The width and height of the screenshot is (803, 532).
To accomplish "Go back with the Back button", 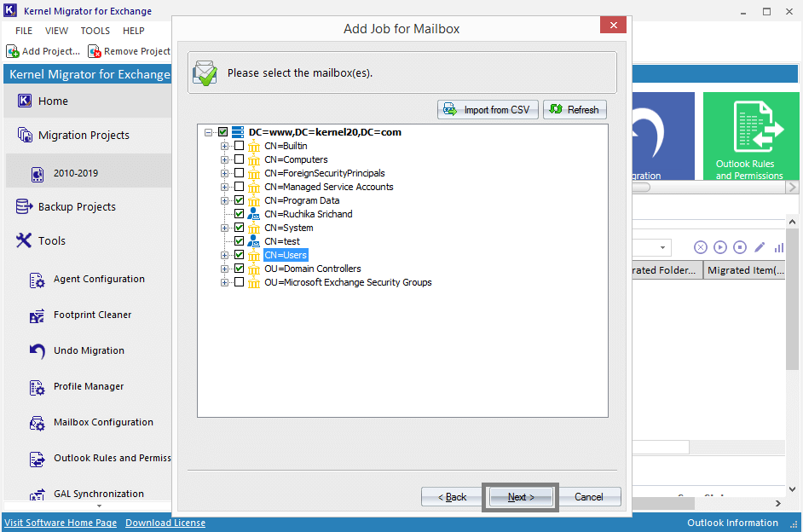I will coord(452,497).
